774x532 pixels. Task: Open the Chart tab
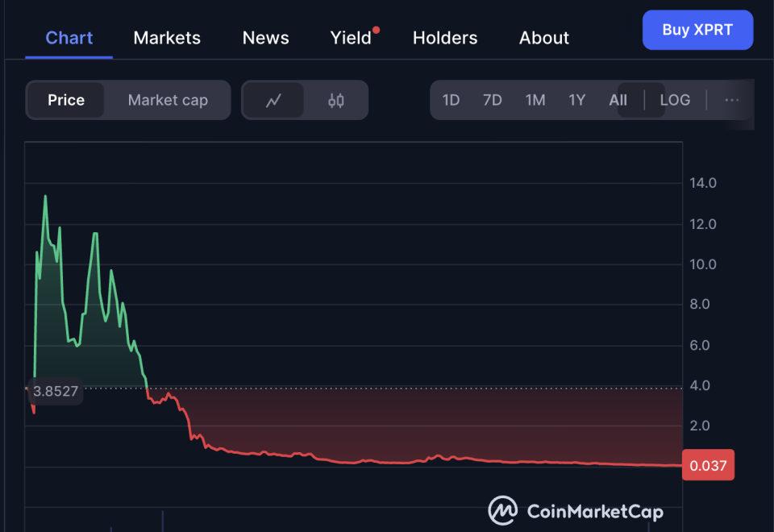[x=69, y=38]
